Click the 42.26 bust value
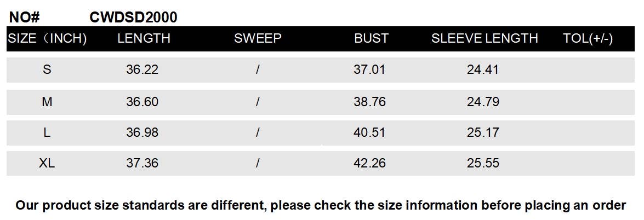This screenshot has height=220, width=644. [369, 163]
